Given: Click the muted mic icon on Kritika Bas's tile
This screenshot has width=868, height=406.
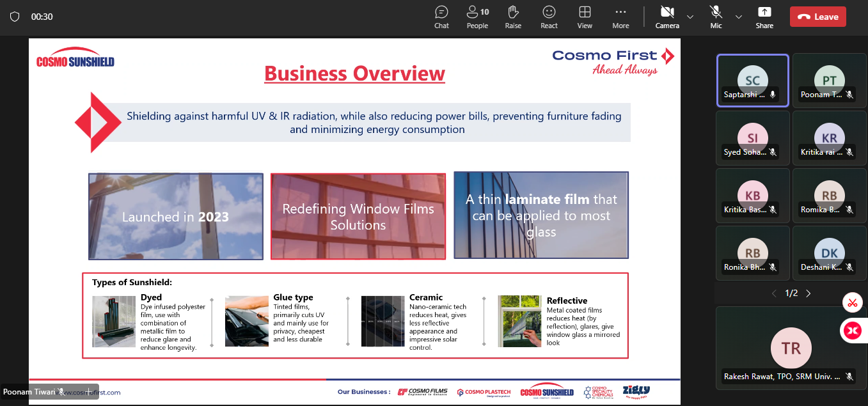Looking at the screenshot, I should pos(773,210).
